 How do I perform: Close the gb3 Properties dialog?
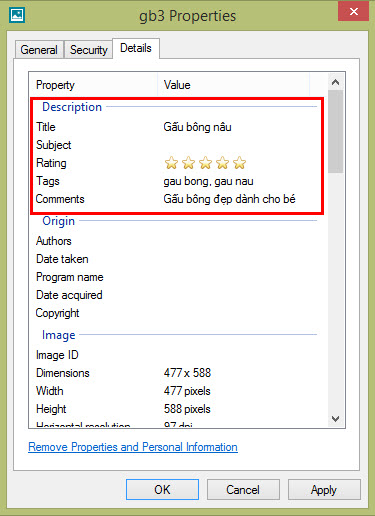point(353,12)
